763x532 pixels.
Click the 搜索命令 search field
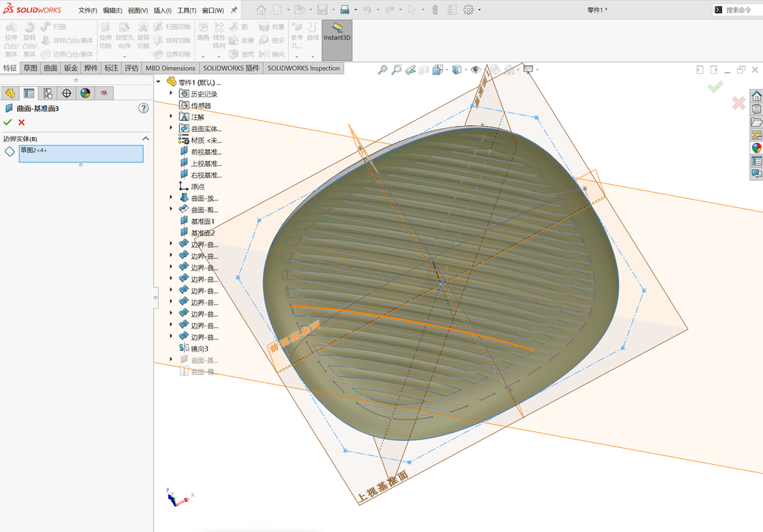click(x=738, y=10)
